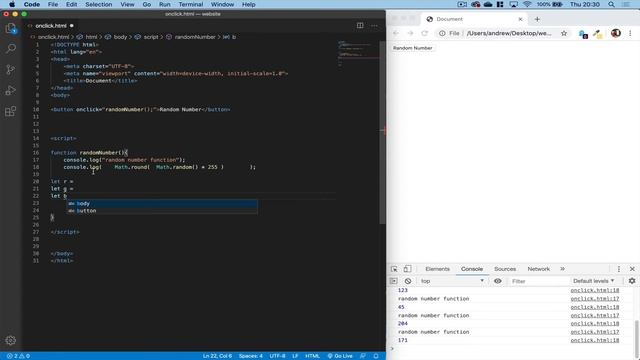Open the Extensions view
Screen dimensions: 640x360
(x=11, y=111)
